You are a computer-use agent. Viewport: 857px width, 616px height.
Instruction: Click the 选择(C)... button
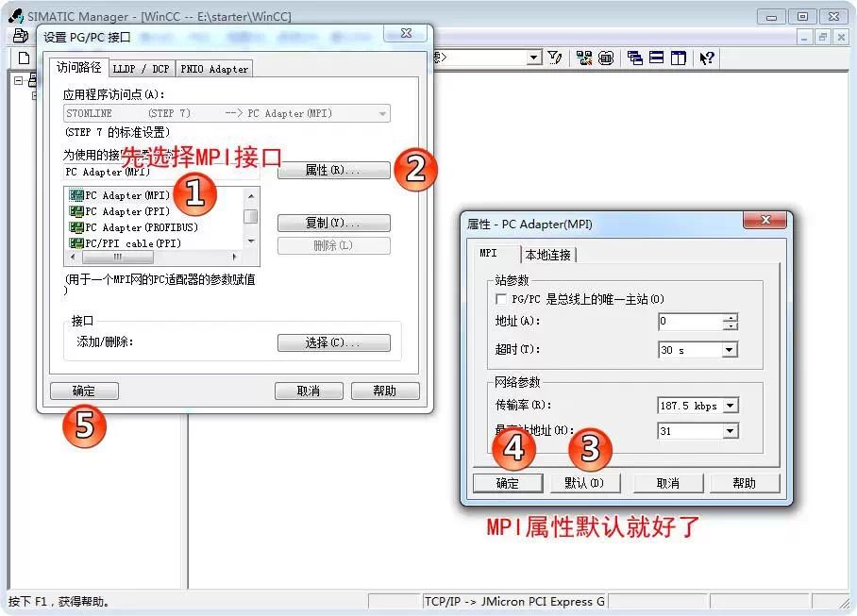click(333, 342)
